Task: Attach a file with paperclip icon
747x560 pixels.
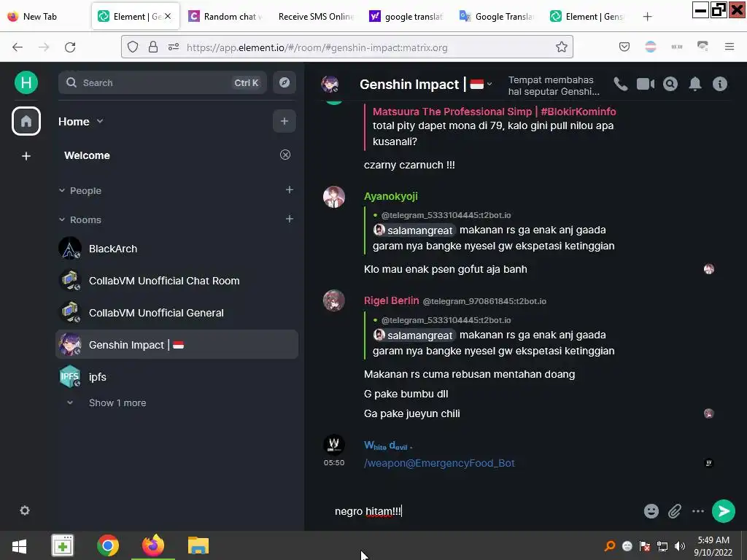Action: (675, 511)
